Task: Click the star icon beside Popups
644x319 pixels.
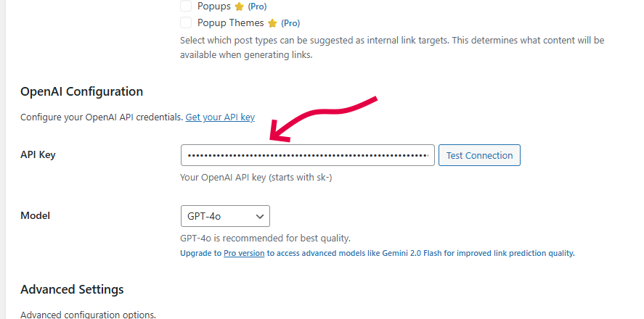Action: coord(240,7)
